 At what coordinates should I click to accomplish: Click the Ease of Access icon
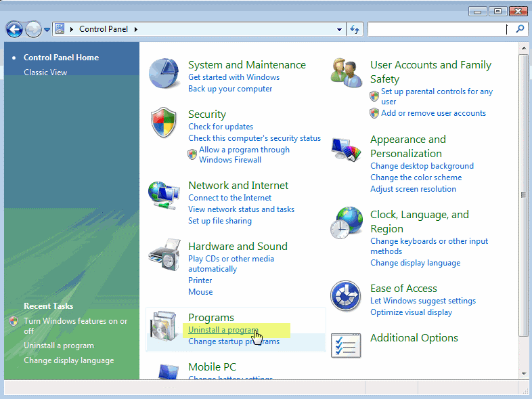(345, 296)
